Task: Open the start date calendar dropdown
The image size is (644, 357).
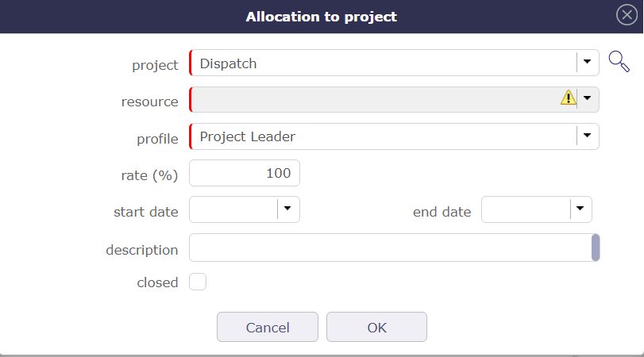Action: [287, 209]
